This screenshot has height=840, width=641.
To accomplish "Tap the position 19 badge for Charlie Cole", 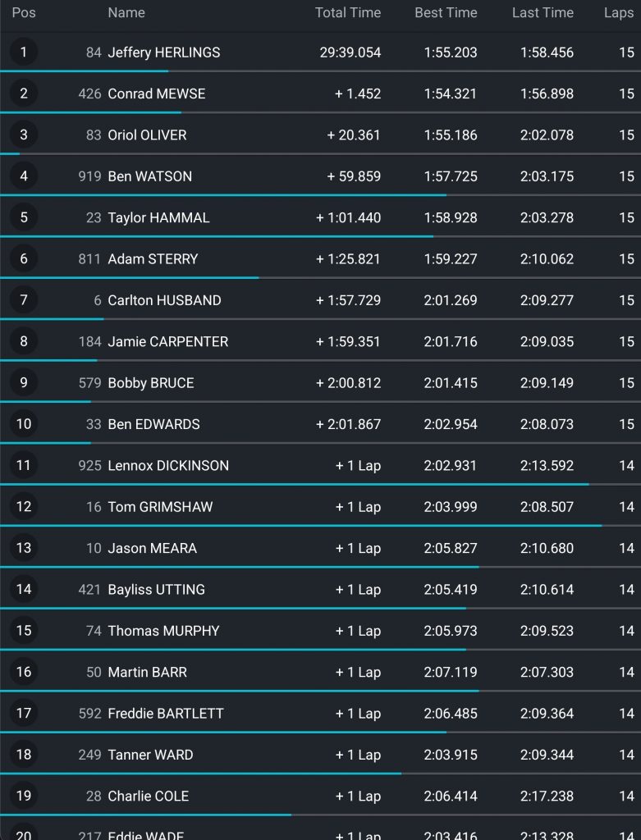I will click(x=23, y=796).
